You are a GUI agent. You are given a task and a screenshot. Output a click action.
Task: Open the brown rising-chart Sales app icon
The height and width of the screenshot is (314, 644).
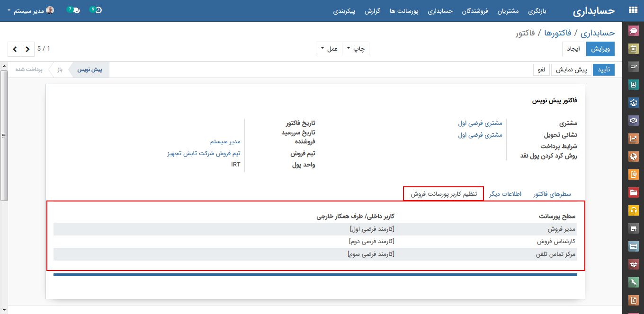[x=634, y=139]
